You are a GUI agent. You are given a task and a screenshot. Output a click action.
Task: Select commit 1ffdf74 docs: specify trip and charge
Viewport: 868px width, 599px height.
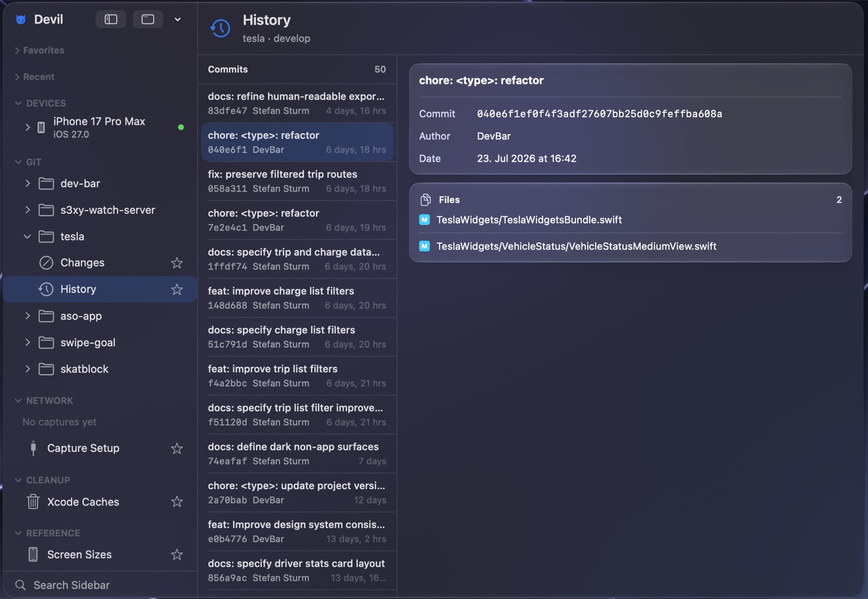tap(297, 259)
